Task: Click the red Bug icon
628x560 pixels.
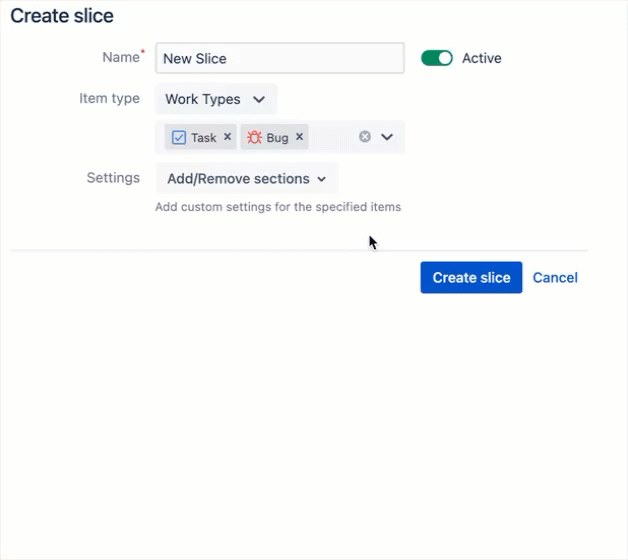Action: point(254,138)
